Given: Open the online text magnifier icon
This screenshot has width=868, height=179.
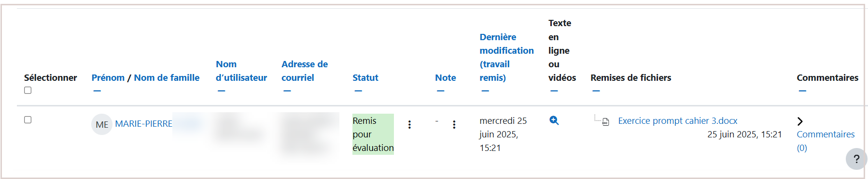Looking at the screenshot, I should click(554, 120).
